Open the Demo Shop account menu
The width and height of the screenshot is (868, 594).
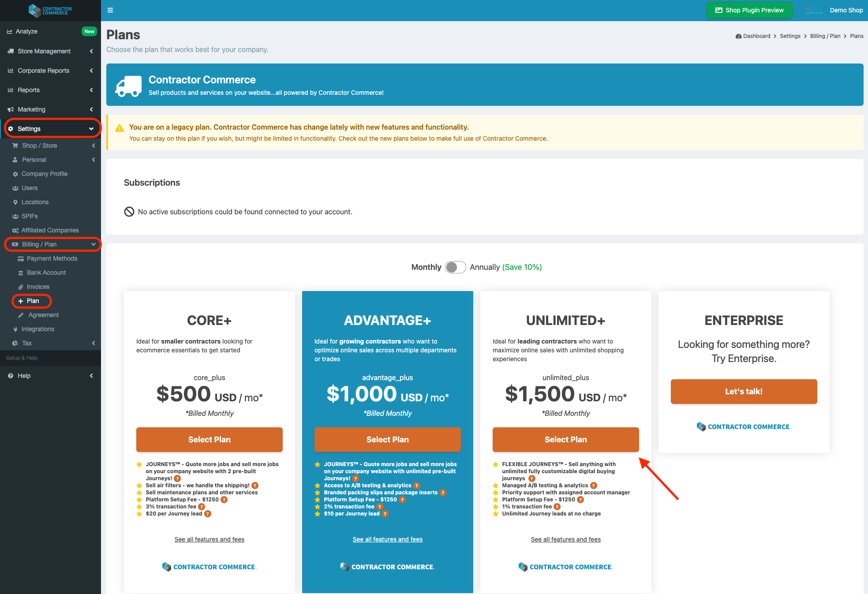click(x=833, y=10)
